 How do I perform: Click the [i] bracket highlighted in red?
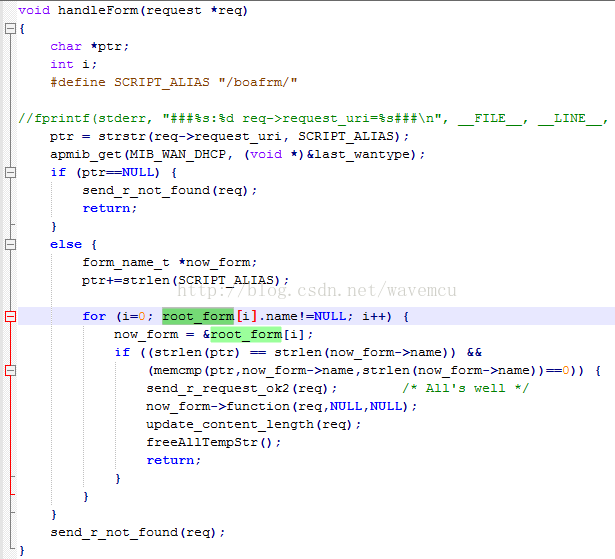click(x=247, y=316)
